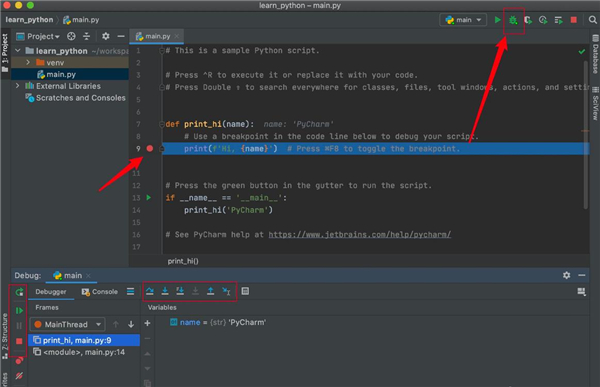Expand the venv folder
Image resolution: width=600 pixels, height=387 pixels.
point(28,62)
